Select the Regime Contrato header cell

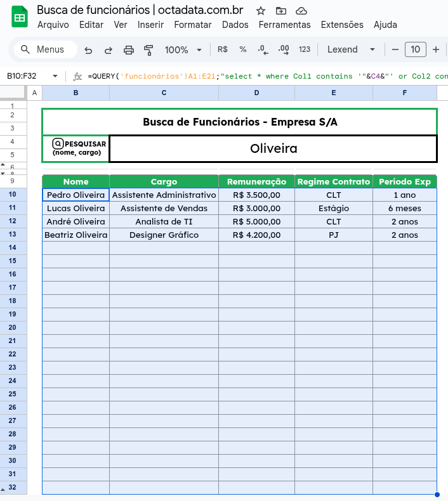(334, 181)
